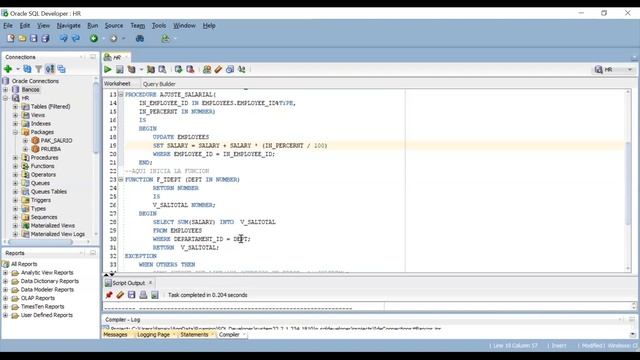Click the green Run icon in main toolbar

[x=94, y=38]
